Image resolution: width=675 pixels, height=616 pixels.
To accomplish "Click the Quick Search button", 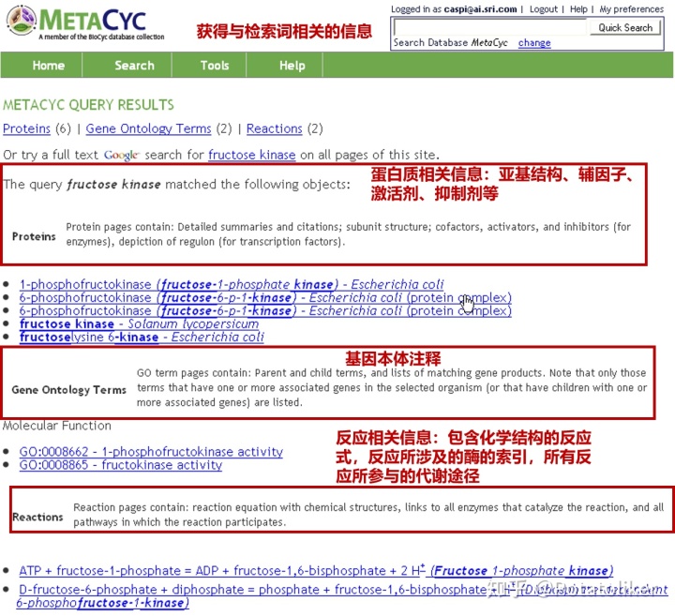I will click(625, 27).
